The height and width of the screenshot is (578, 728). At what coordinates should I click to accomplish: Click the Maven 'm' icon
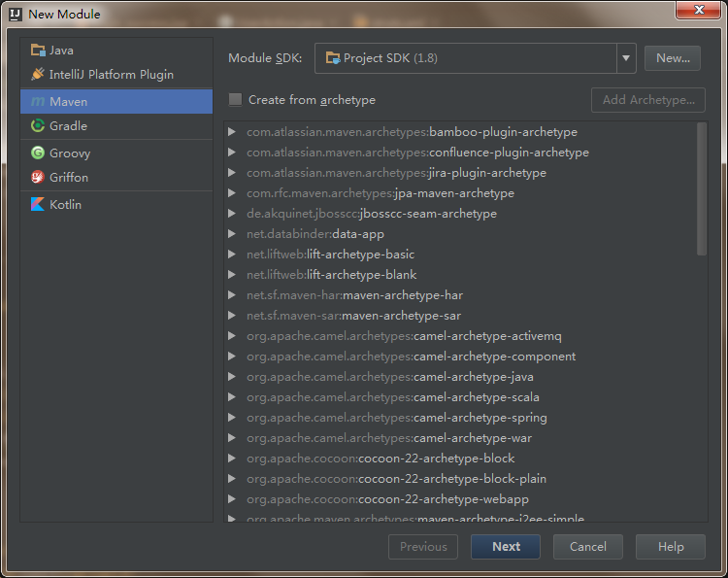pyautogui.click(x=38, y=101)
